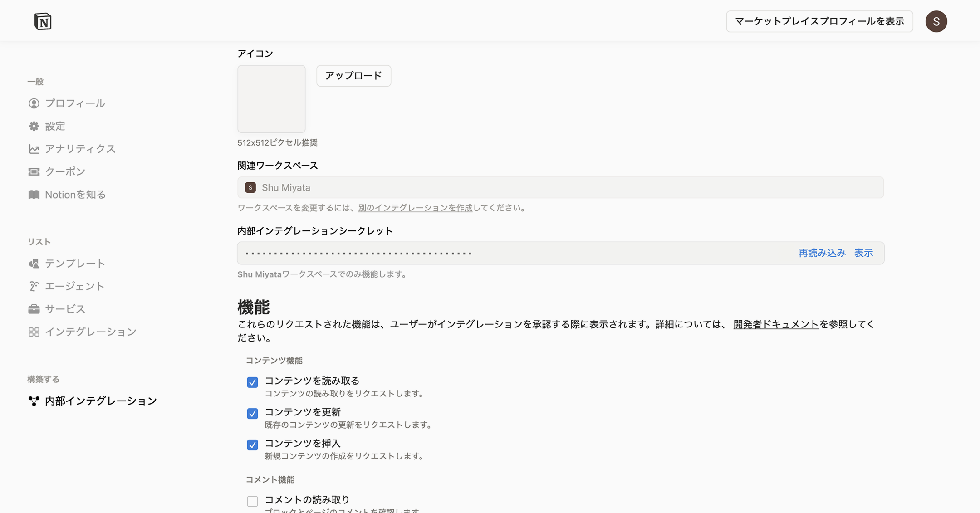Viewport: 980px width, 513px height.
Task: Click 再読み込み to regenerate secret
Action: click(822, 253)
